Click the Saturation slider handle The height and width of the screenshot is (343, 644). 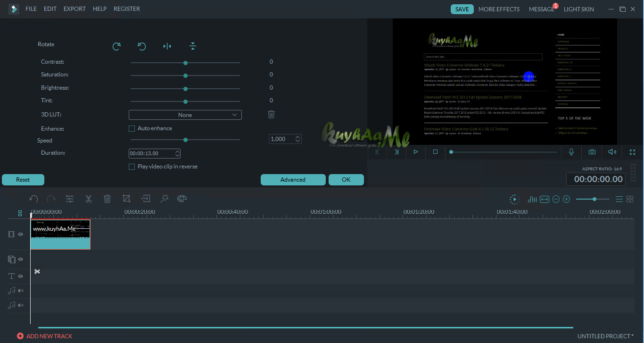tap(185, 75)
